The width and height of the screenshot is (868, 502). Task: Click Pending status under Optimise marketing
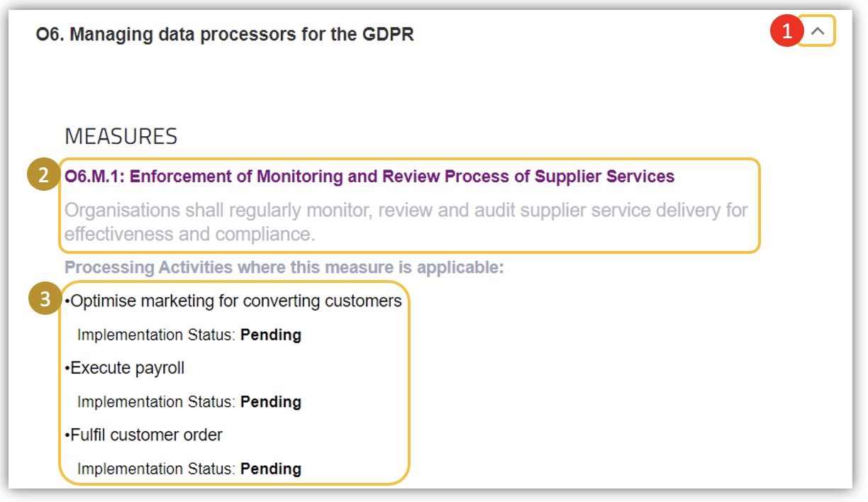[x=271, y=335]
